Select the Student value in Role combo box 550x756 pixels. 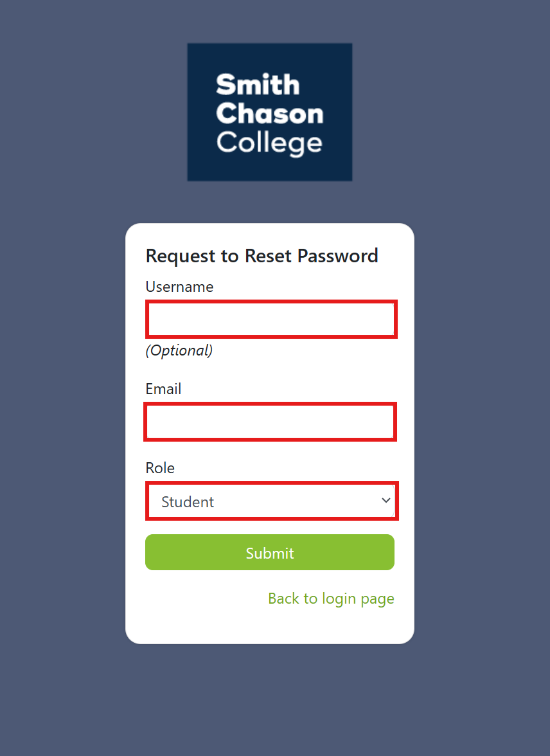(188, 502)
